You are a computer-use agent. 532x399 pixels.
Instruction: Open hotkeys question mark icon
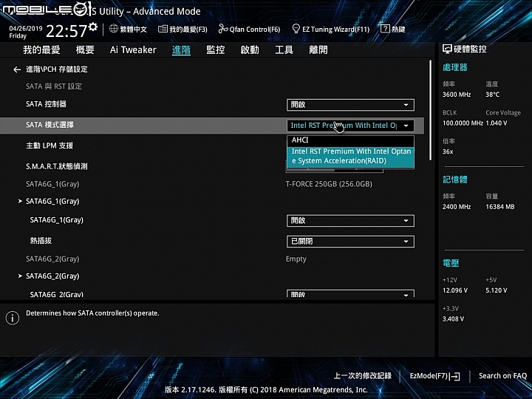click(x=385, y=29)
